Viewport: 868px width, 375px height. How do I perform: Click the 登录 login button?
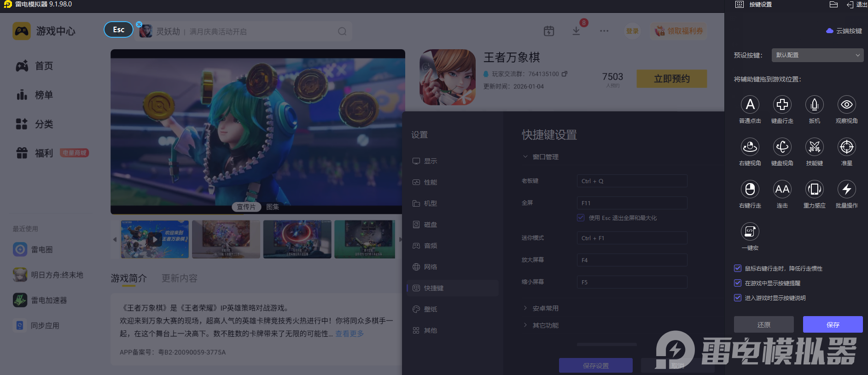coord(632,31)
